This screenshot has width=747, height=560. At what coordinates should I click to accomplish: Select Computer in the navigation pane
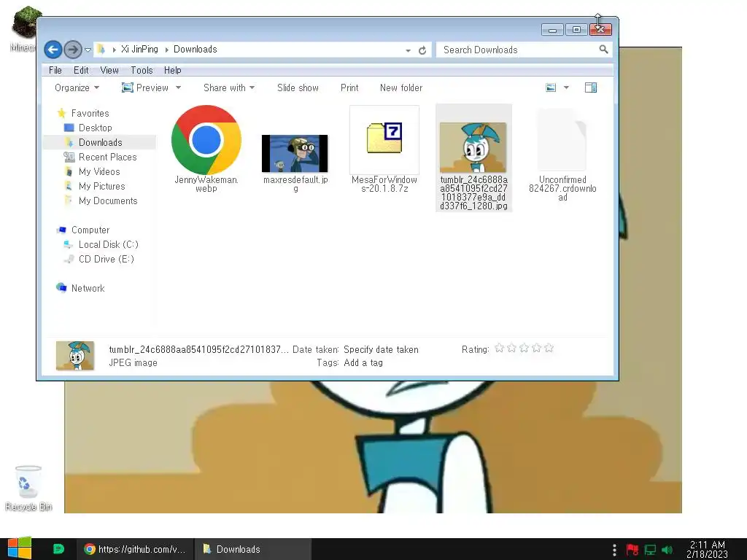pos(90,230)
